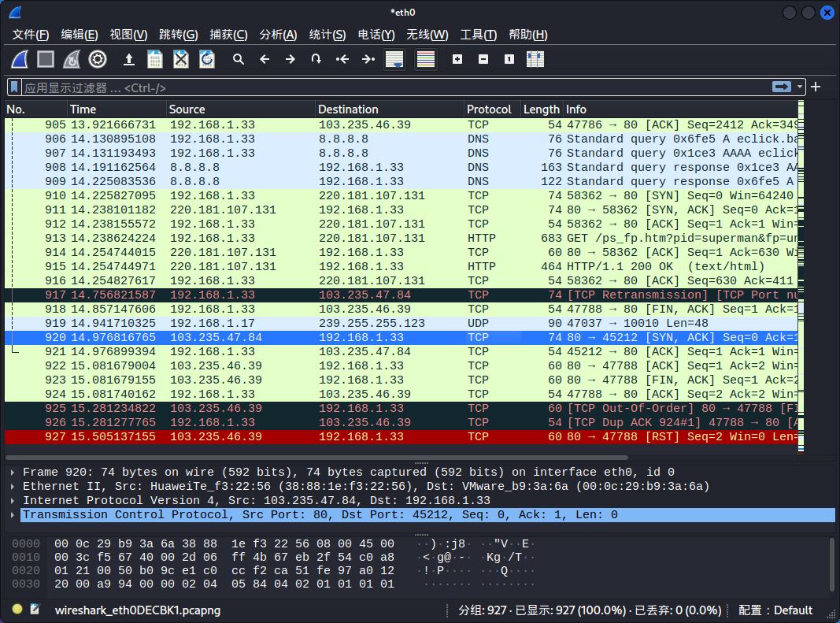The height and width of the screenshot is (623, 840).
Task: Open the 编辑(E) menu
Action: 80,35
